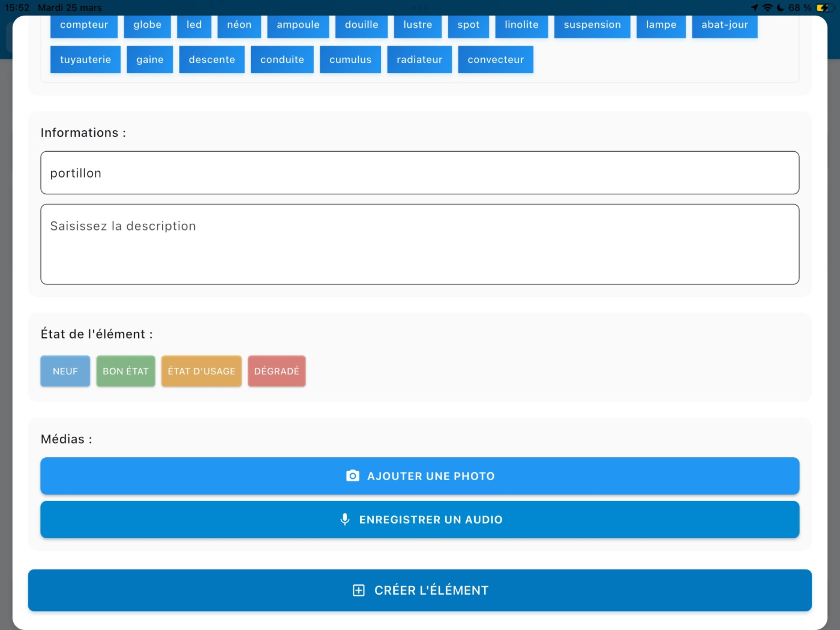
Task: Tap the camera icon on Ajouter une photo
Action: point(352,476)
